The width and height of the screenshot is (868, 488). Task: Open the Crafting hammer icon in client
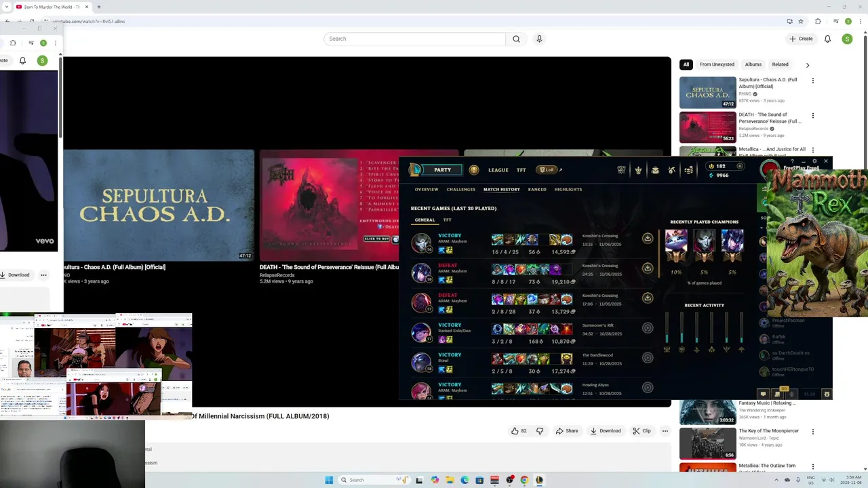672,170
